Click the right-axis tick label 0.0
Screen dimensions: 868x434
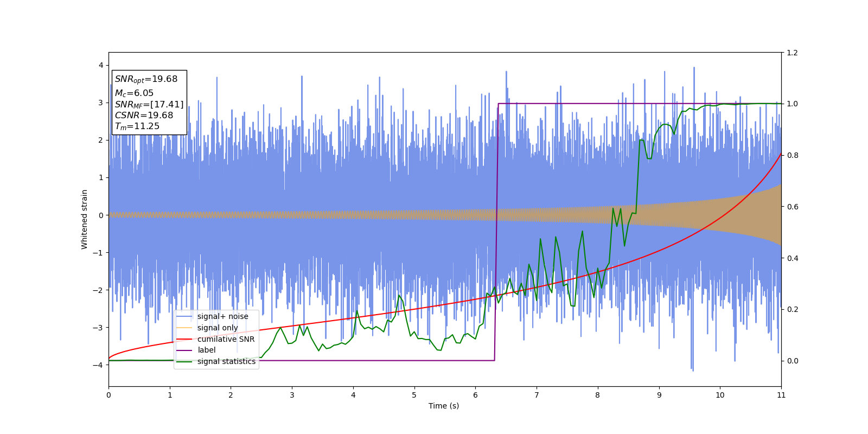click(x=792, y=361)
